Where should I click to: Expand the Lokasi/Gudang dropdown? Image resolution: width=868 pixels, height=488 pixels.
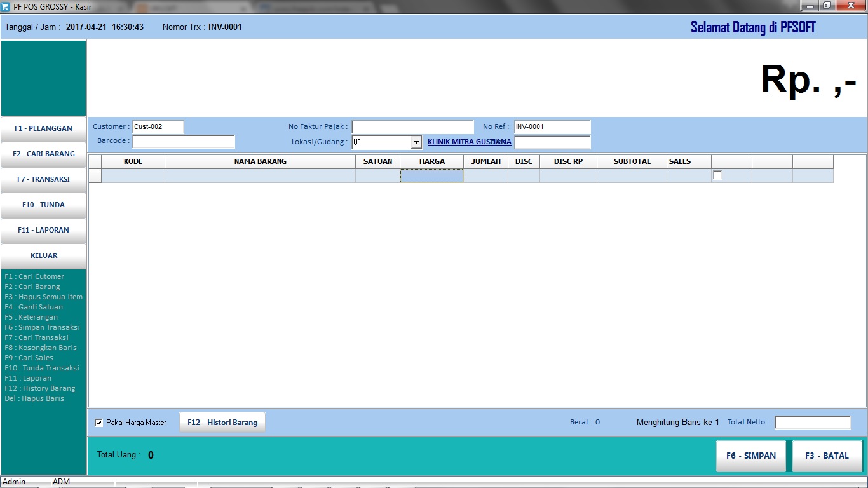[x=416, y=142]
